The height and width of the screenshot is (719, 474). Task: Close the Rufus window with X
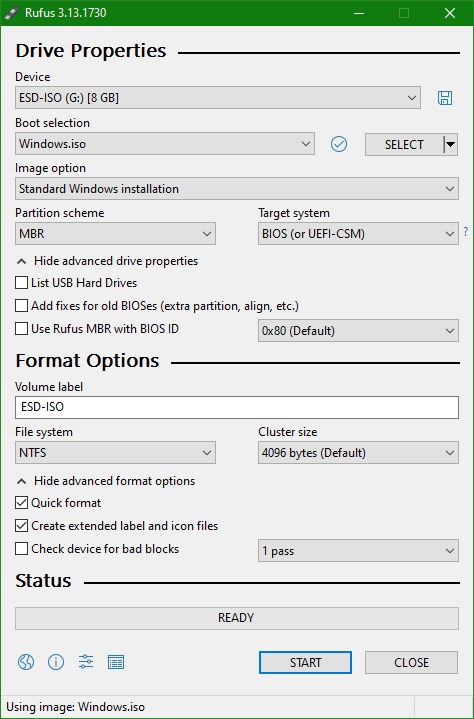(x=450, y=13)
